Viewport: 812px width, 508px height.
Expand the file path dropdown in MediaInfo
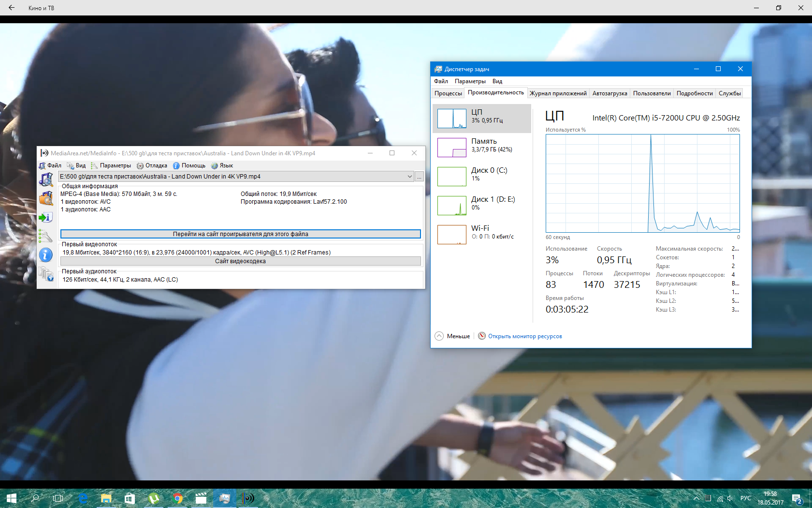point(410,177)
